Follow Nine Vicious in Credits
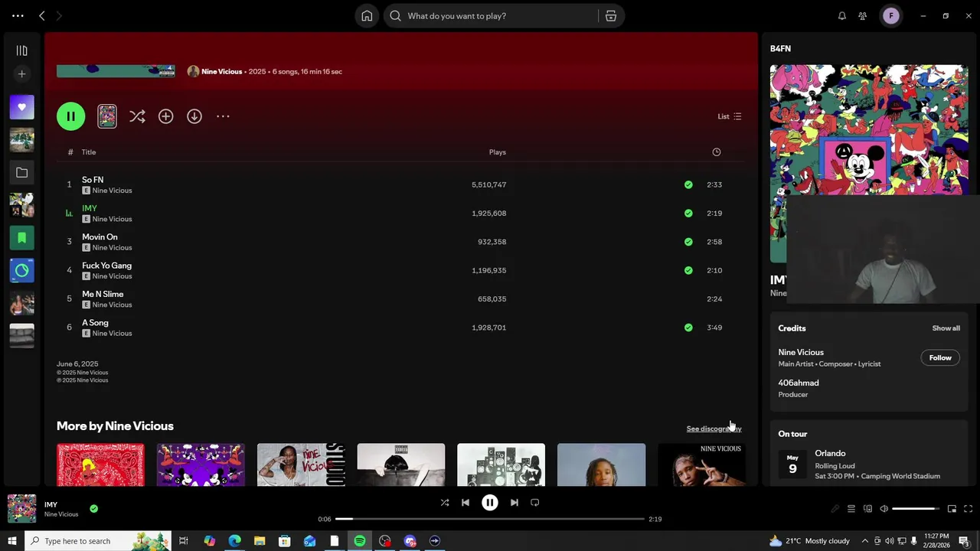The image size is (980, 551). (x=940, y=358)
